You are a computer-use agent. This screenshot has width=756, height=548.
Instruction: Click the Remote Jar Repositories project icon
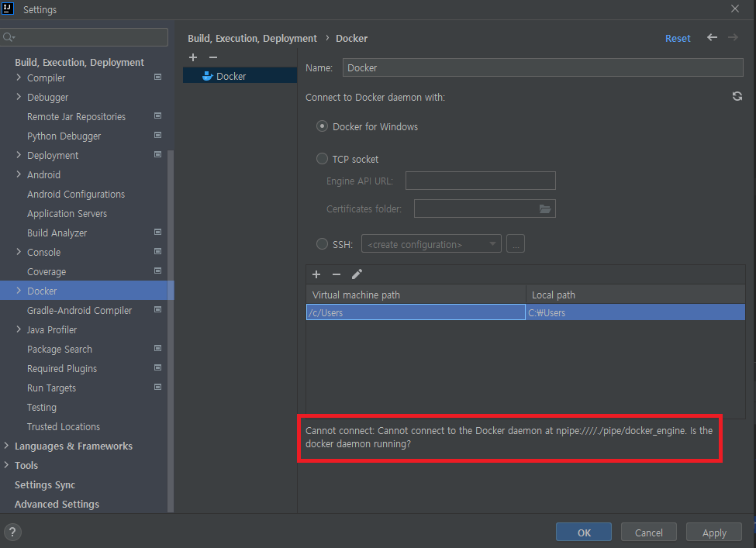click(157, 115)
